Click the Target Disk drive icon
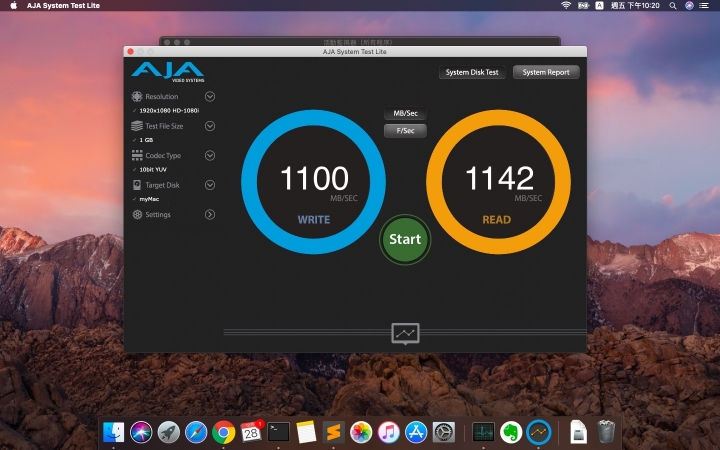 [137, 185]
